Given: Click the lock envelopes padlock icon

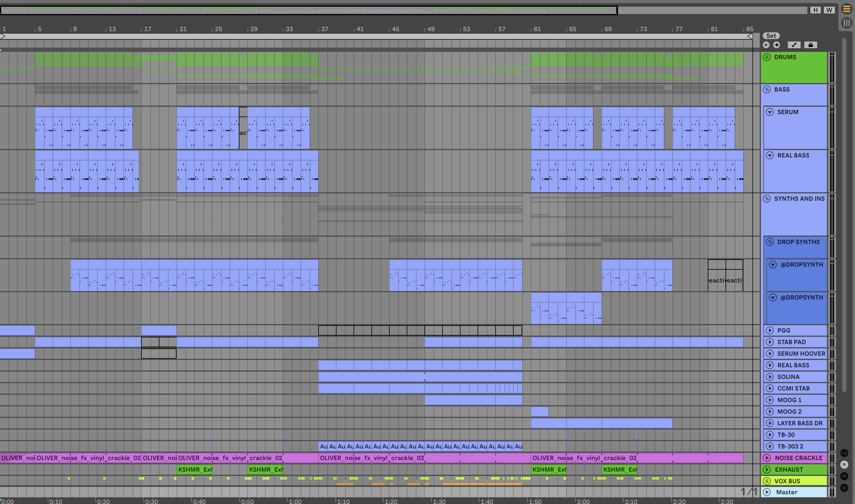Looking at the screenshot, I should [810, 45].
